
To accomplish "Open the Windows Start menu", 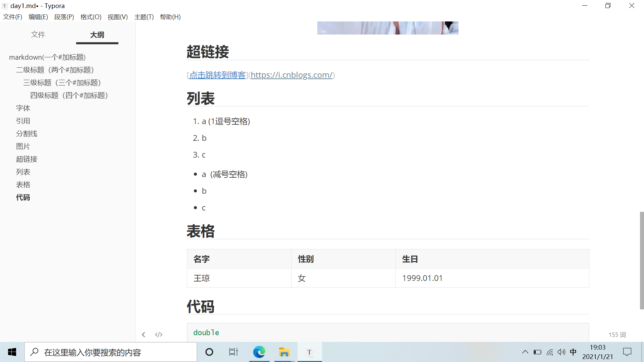I will (12, 352).
